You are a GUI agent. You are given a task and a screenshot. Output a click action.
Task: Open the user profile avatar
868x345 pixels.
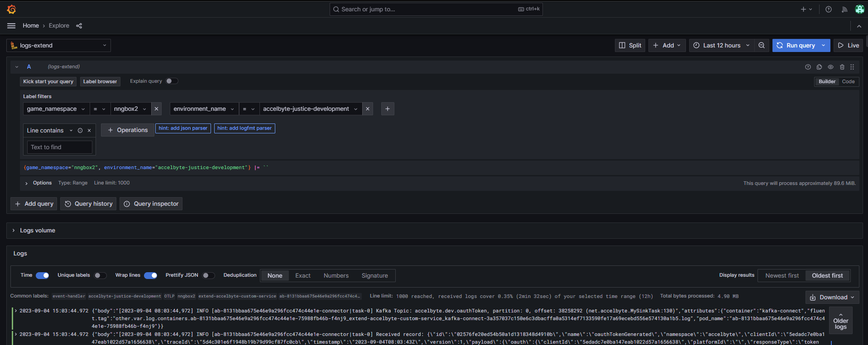tap(860, 9)
